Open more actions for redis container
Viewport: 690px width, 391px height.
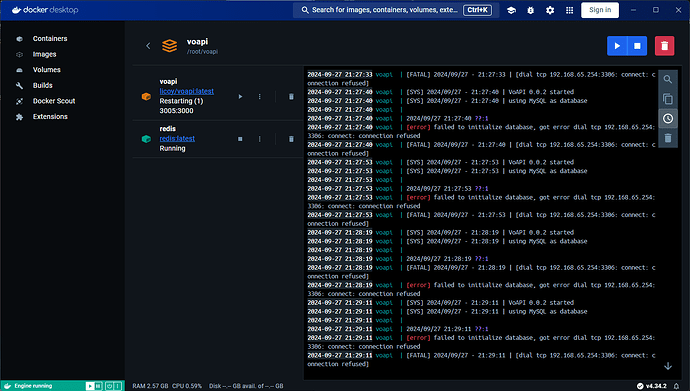(x=260, y=139)
